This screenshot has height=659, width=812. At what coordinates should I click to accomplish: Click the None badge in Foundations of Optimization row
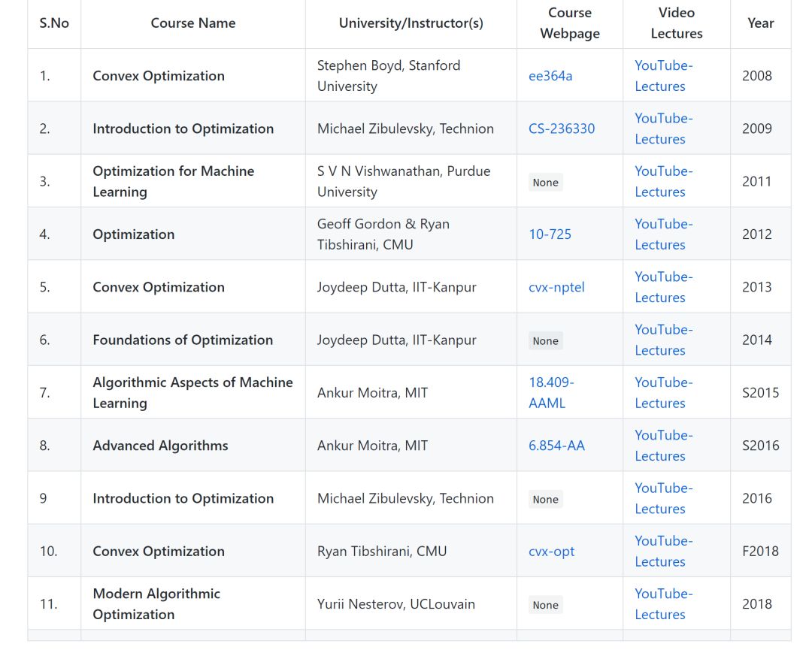click(545, 341)
